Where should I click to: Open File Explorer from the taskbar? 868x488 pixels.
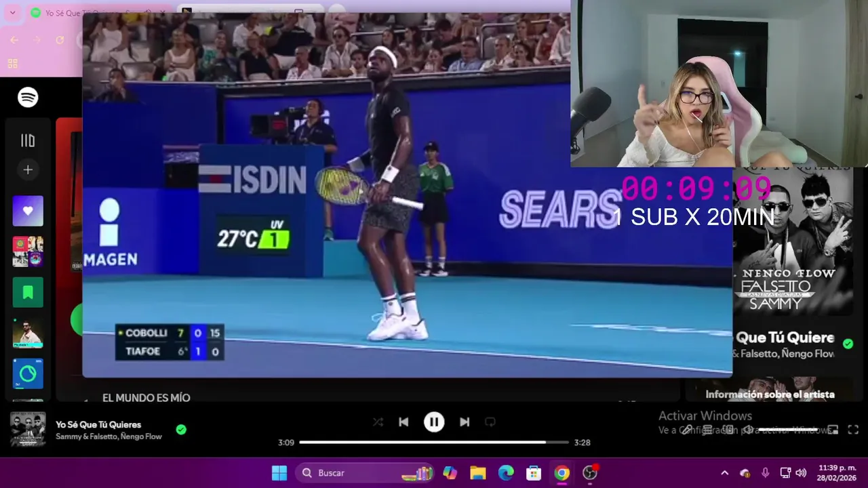(x=478, y=473)
